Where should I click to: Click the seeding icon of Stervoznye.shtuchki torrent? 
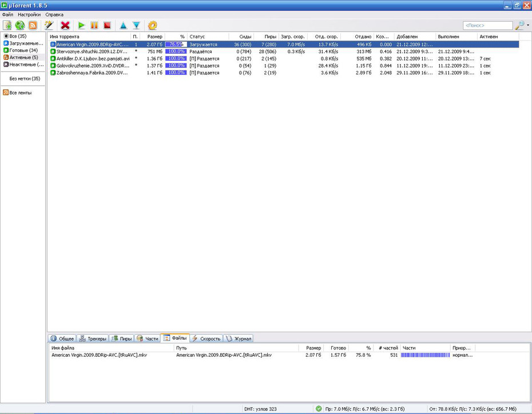(53, 51)
